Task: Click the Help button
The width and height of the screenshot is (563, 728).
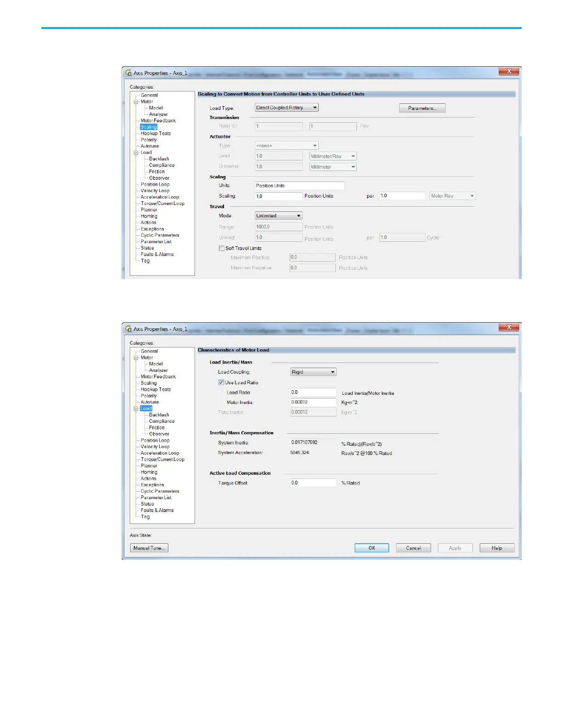Action: point(497,548)
